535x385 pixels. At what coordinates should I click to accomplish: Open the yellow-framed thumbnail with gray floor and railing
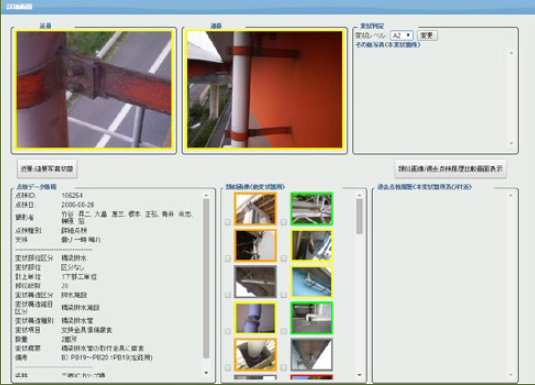tap(312, 245)
